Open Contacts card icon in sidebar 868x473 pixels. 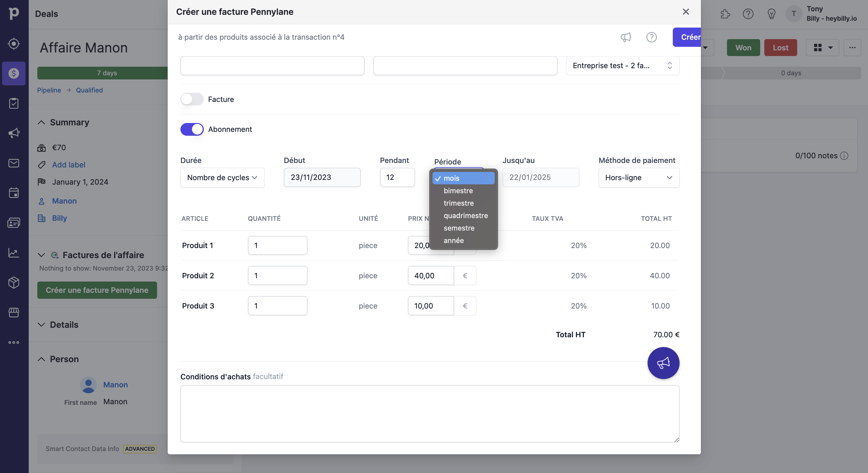click(x=14, y=223)
